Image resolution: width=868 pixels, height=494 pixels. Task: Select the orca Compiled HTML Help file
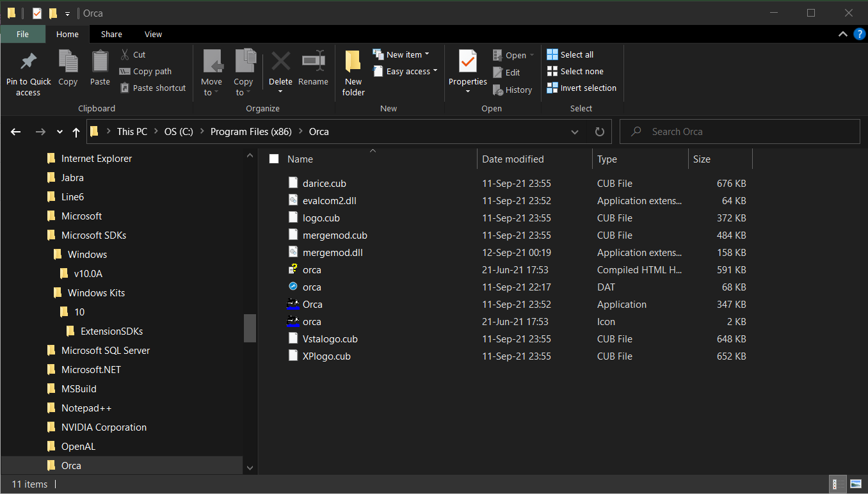pos(312,270)
